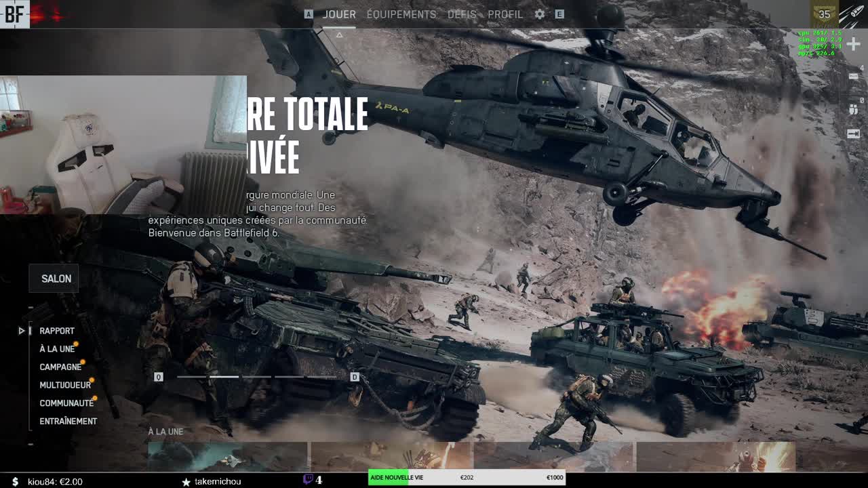Open the DÉFIS tab
The width and height of the screenshot is (868, 488).
click(x=462, y=14)
